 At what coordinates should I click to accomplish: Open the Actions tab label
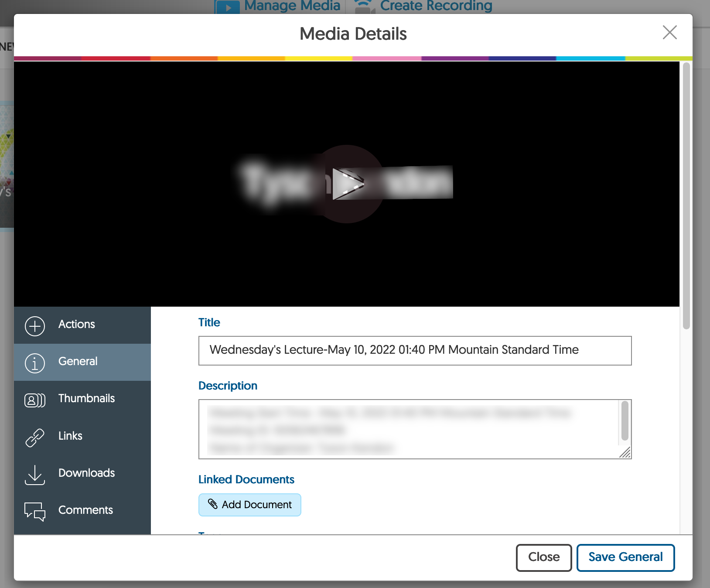tap(77, 324)
